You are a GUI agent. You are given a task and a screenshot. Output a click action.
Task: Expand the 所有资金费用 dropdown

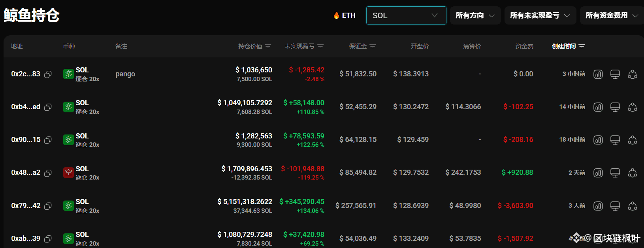click(612, 15)
